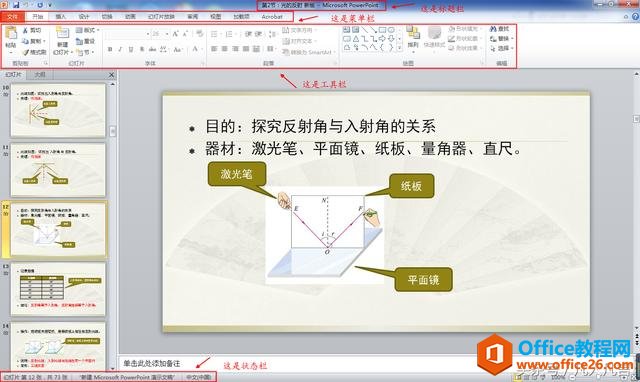
Task: Click the Decrease Font Size icon
Action: tap(185, 34)
